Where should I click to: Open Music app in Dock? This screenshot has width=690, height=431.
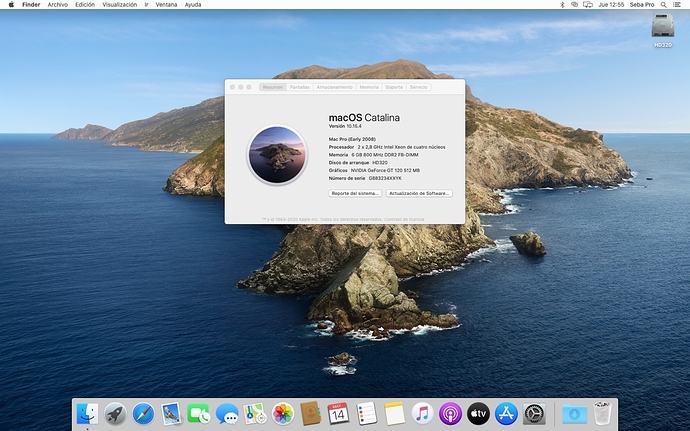point(422,414)
